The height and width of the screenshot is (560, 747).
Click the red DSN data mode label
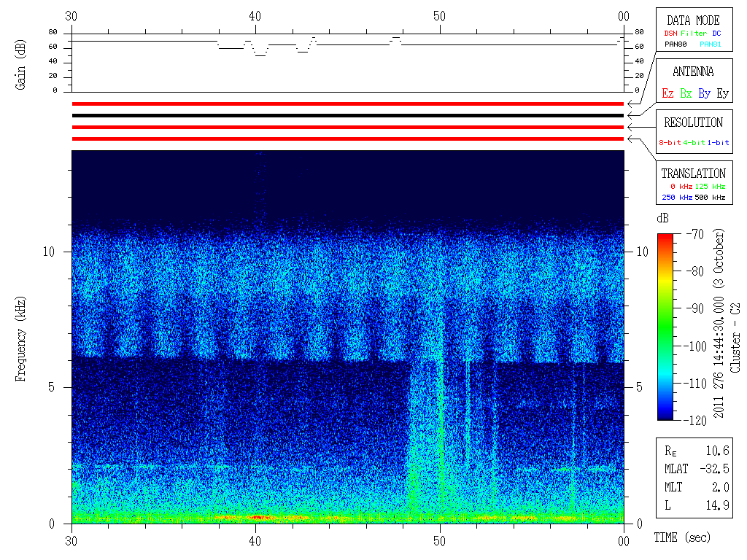[x=670, y=34]
